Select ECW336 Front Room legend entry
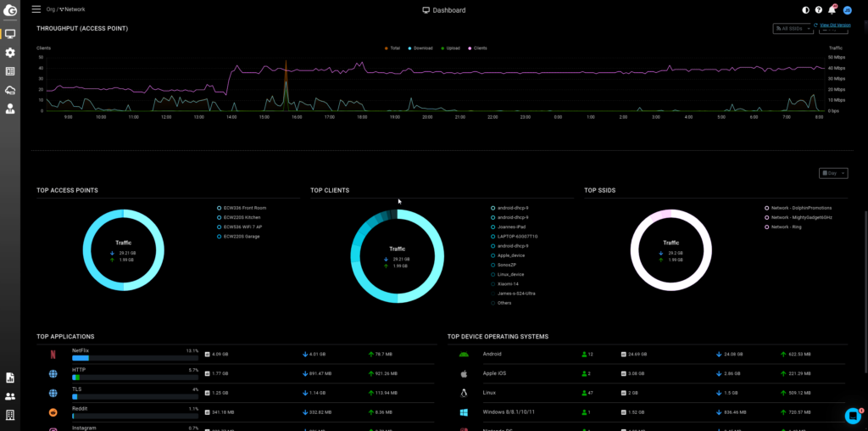Viewport: 868px width, 431px height. 243,208
